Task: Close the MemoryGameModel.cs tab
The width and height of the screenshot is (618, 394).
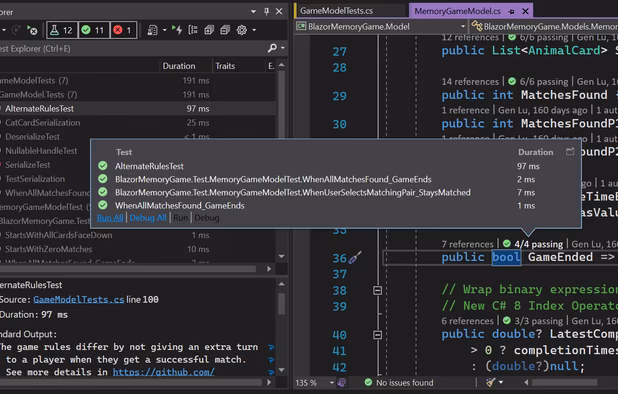Action: pos(525,11)
